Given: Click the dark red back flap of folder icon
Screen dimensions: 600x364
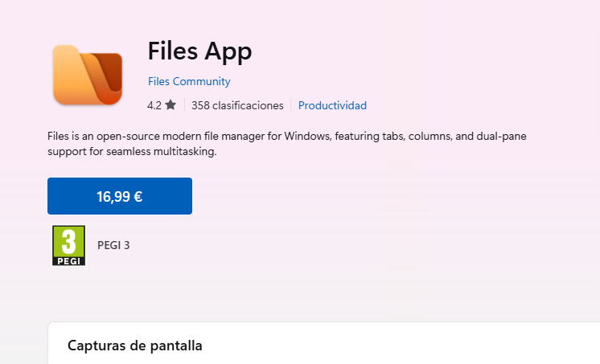Looking at the screenshot, I should click(111, 71).
